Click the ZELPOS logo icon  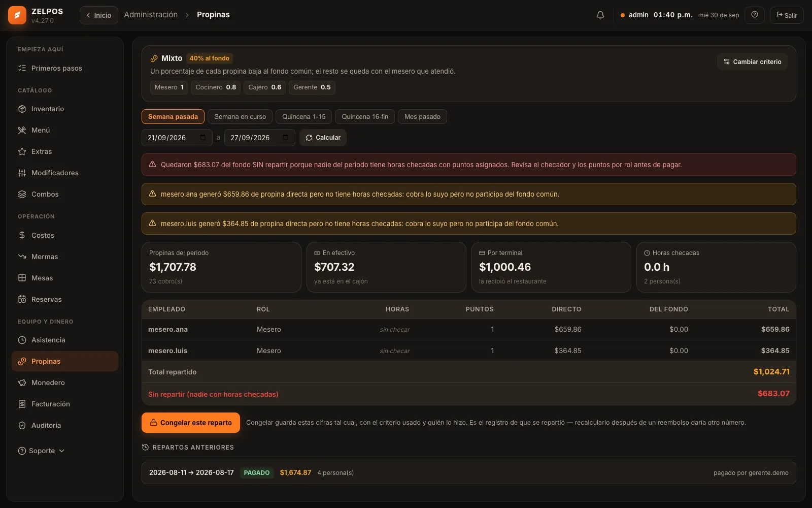coord(17,15)
